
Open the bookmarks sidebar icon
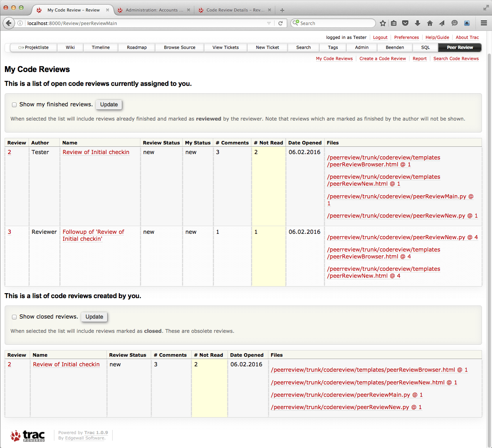point(394,23)
